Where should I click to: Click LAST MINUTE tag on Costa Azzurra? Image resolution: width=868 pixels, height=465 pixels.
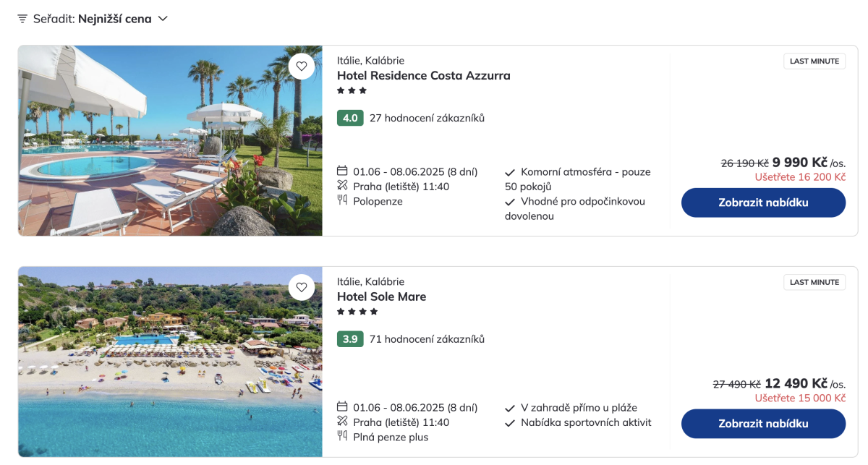point(814,61)
